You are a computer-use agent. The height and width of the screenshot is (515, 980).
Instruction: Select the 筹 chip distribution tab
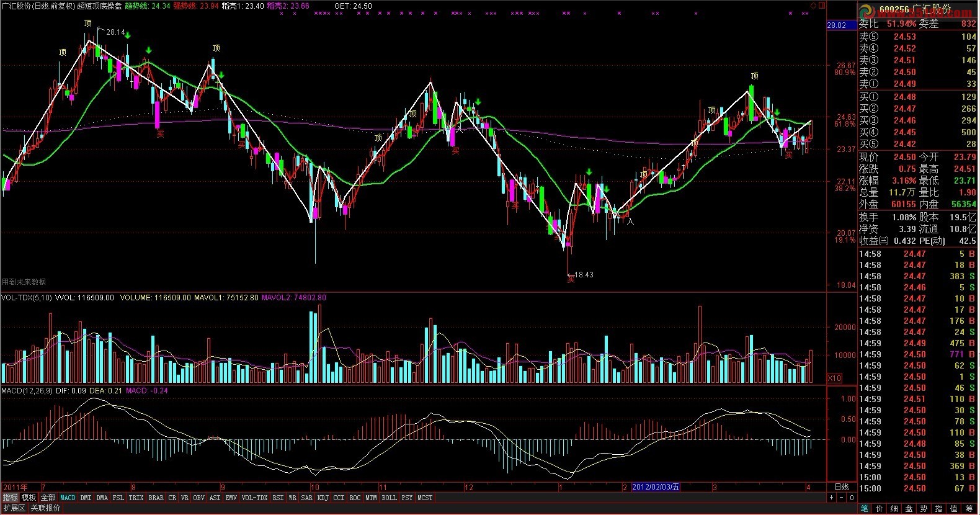click(x=969, y=509)
